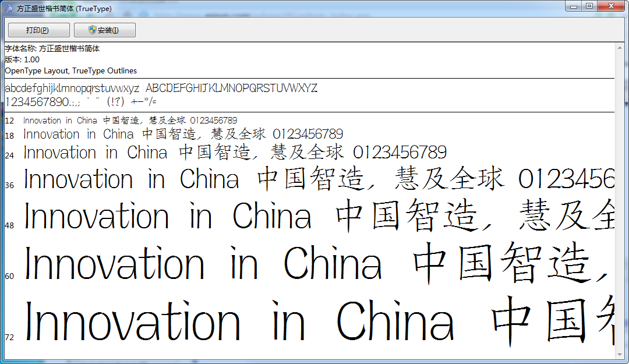This screenshot has width=629, height=364.
Task: Click the scrollbar down arrow
Action: [620, 354]
